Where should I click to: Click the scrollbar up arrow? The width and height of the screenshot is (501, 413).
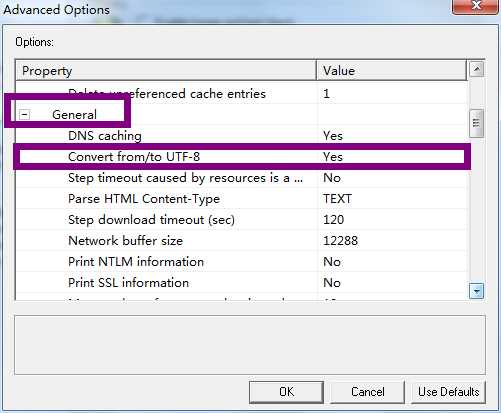point(477,69)
